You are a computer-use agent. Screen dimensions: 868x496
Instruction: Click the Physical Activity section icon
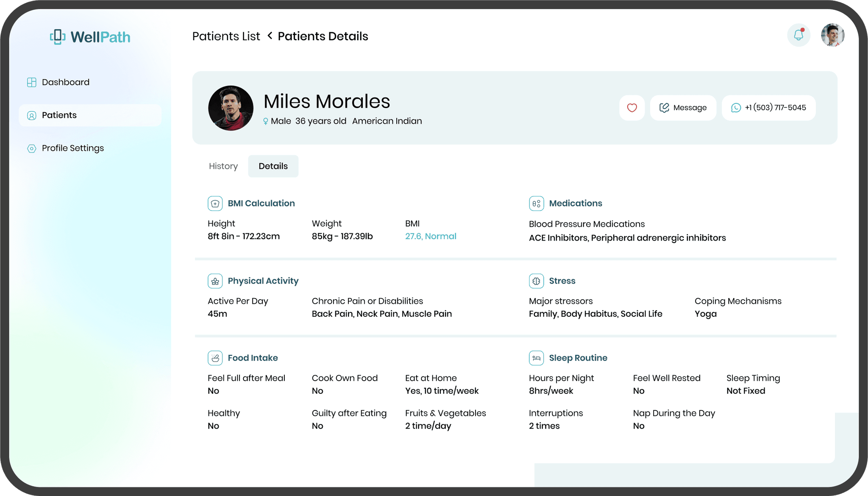click(x=215, y=281)
